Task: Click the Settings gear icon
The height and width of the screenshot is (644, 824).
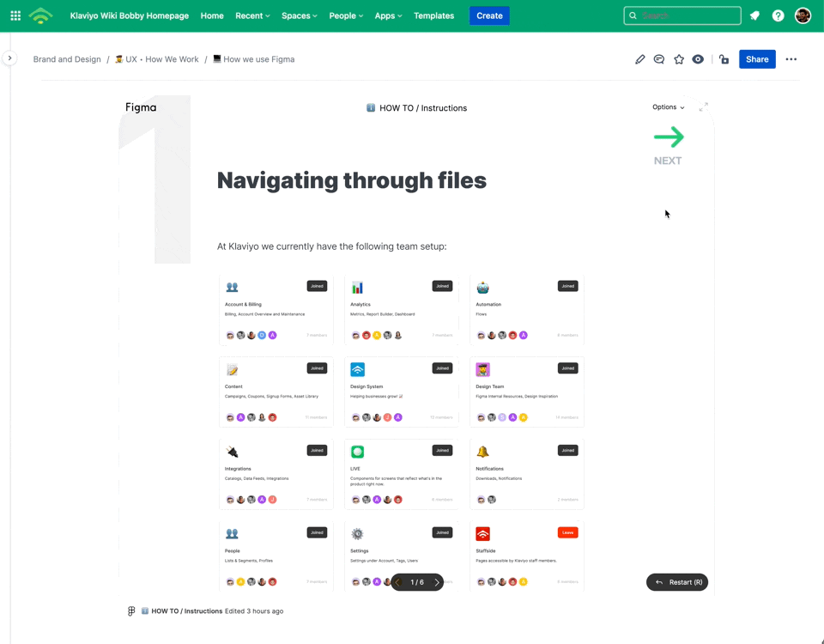Action: tap(357, 534)
